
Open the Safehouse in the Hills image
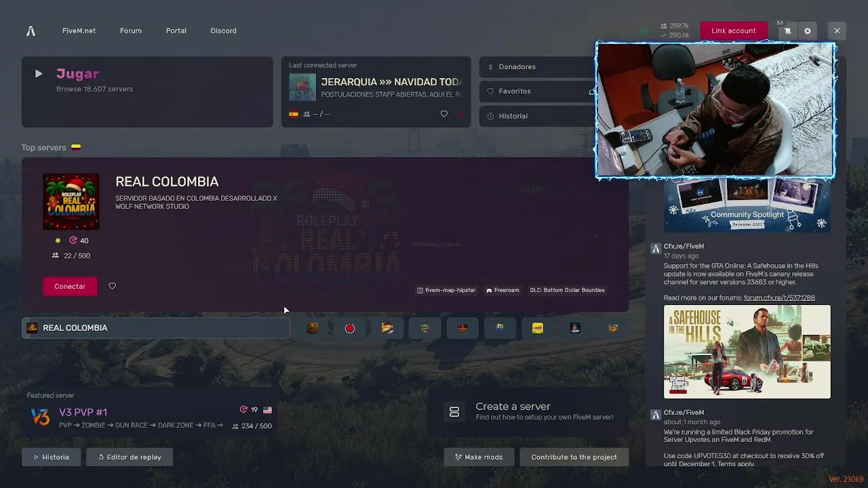(747, 352)
